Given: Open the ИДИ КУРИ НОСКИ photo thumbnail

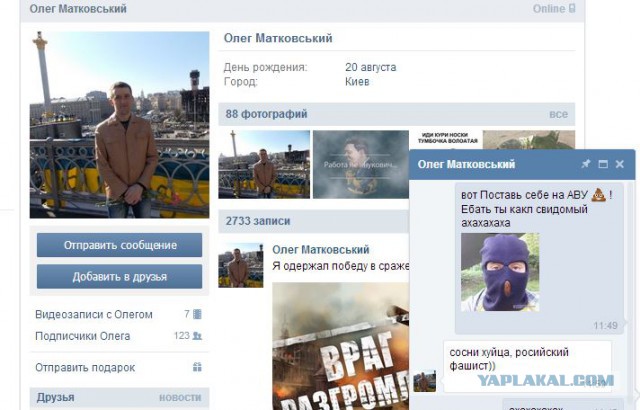Looking at the screenshot, I should pos(447,140).
